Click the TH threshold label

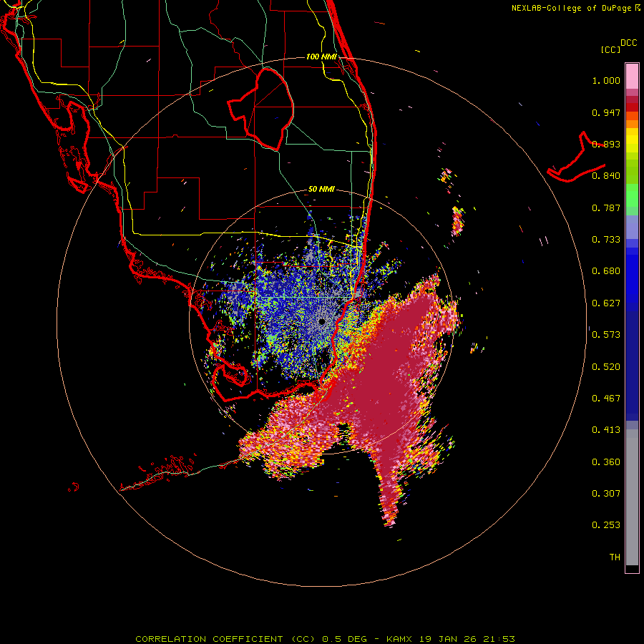click(615, 557)
